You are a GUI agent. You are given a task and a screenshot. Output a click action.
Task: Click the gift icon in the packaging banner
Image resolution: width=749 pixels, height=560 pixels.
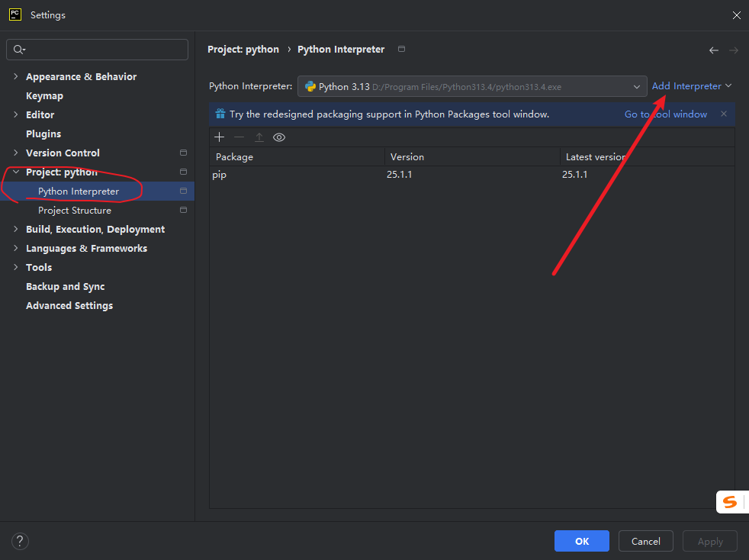point(220,114)
